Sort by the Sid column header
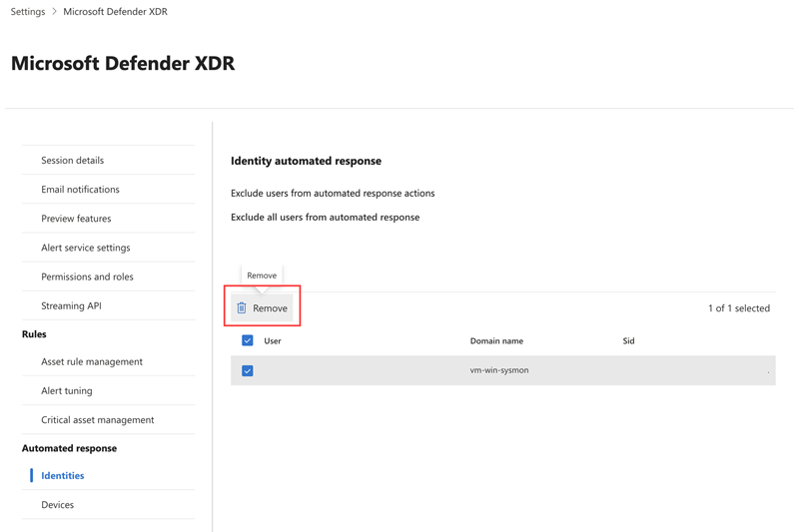The image size is (799, 532). click(x=628, y=341)
